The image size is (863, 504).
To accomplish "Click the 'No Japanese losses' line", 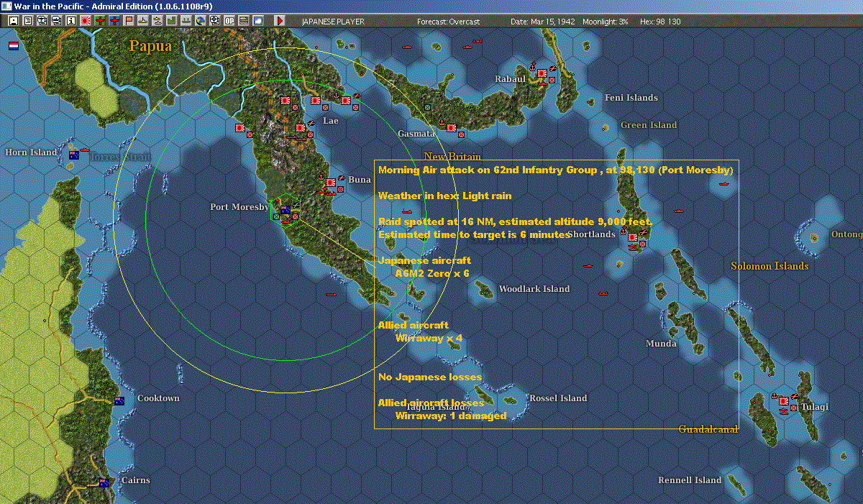I will pyautogui.click(x=430, y=377).
